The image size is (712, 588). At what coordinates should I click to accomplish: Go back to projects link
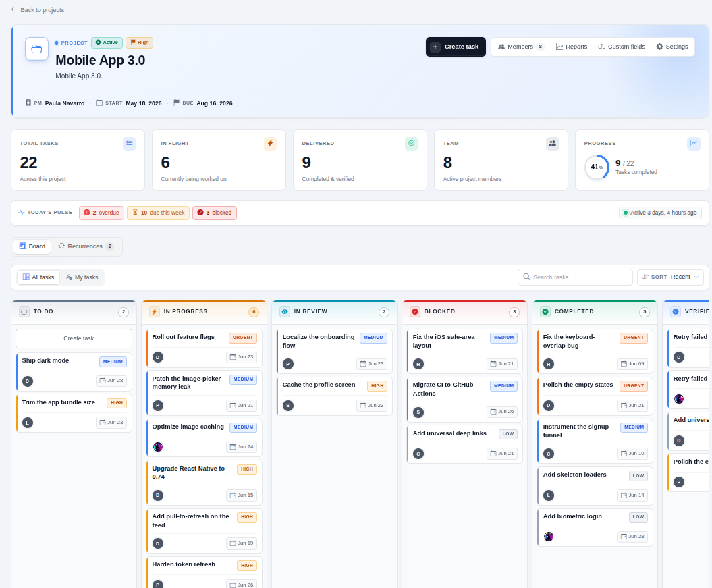[x=38, y=10]
